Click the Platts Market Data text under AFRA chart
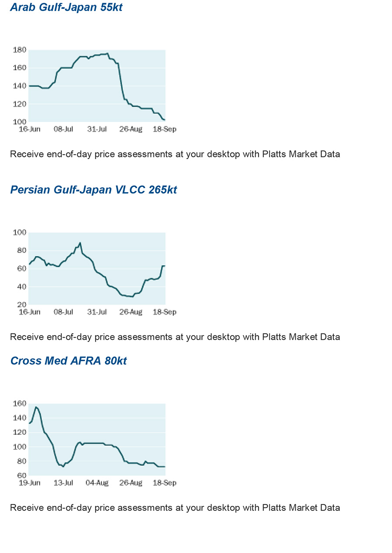Screen dimensions: 392x553 pyautogui.click(x=301, y=507)
